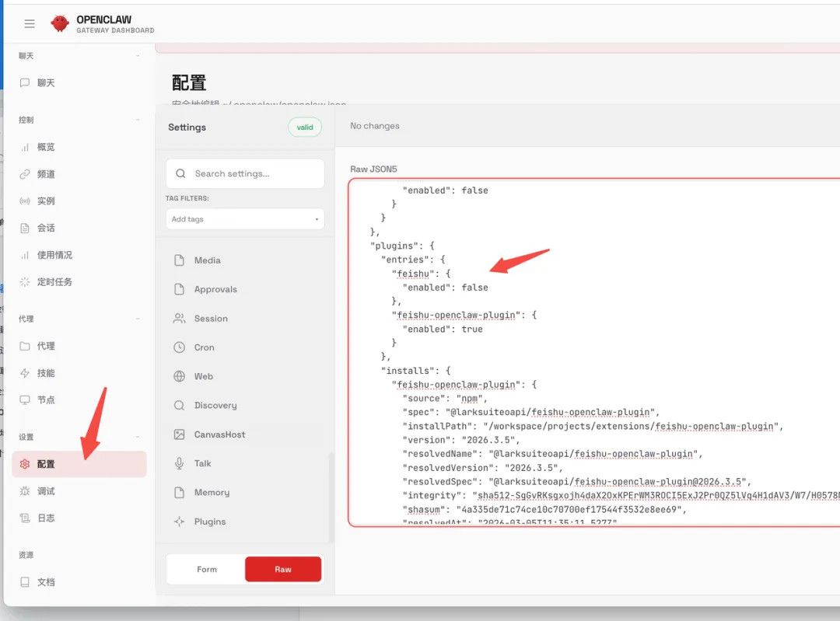Open the Cron settings section
840x621 pixels.
(245, 347)
